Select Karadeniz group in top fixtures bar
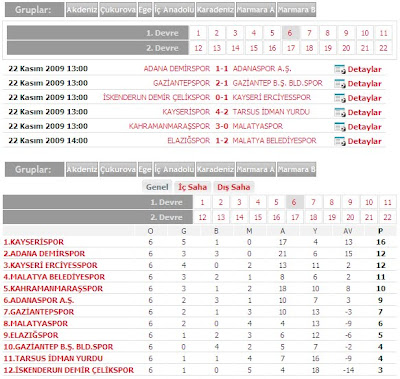Image resolution: width=400 pixels, height=379 pixels. click(215, 10)
